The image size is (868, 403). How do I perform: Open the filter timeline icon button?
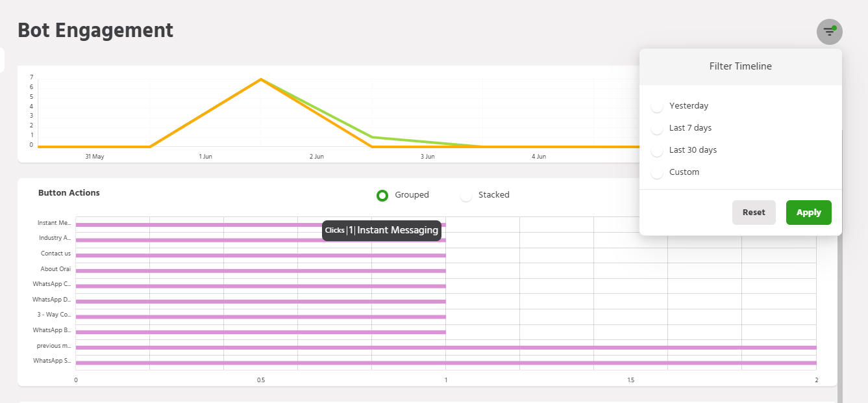point(829,32)
